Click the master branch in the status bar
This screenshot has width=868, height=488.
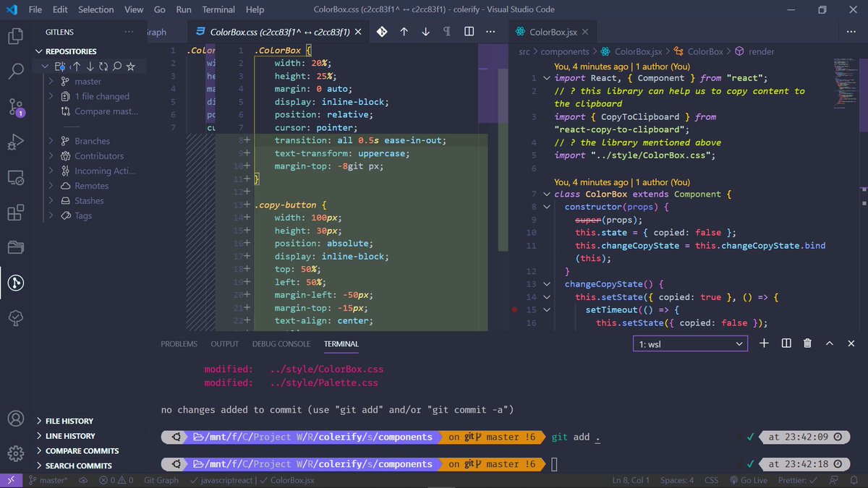tap(48, 480)
